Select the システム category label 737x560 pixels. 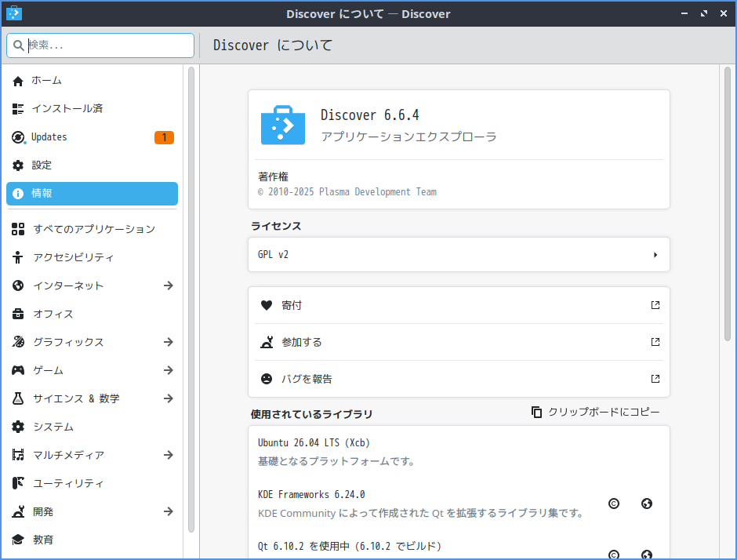point(53,427)
